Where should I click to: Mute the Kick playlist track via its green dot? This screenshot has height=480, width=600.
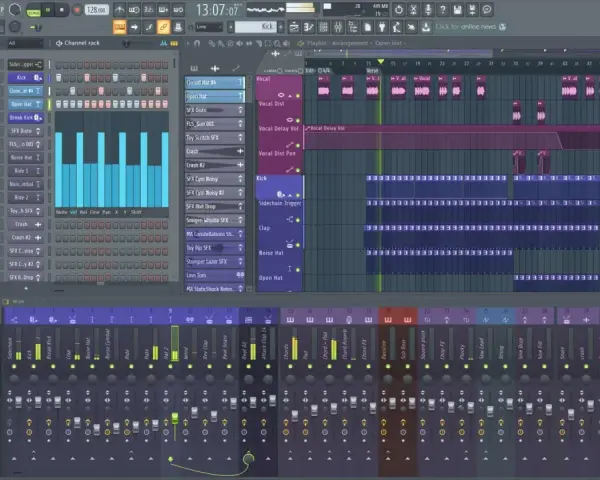[x=298, y=195]
